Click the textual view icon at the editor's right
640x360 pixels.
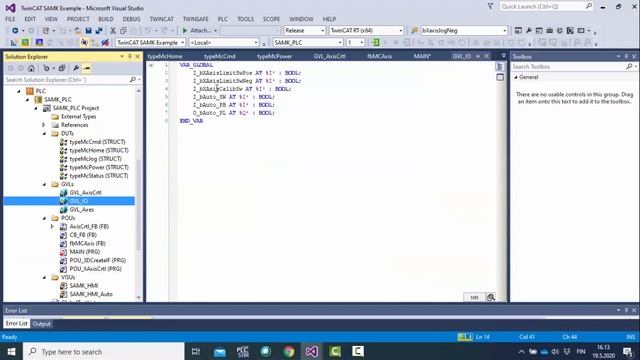point(500,67)
